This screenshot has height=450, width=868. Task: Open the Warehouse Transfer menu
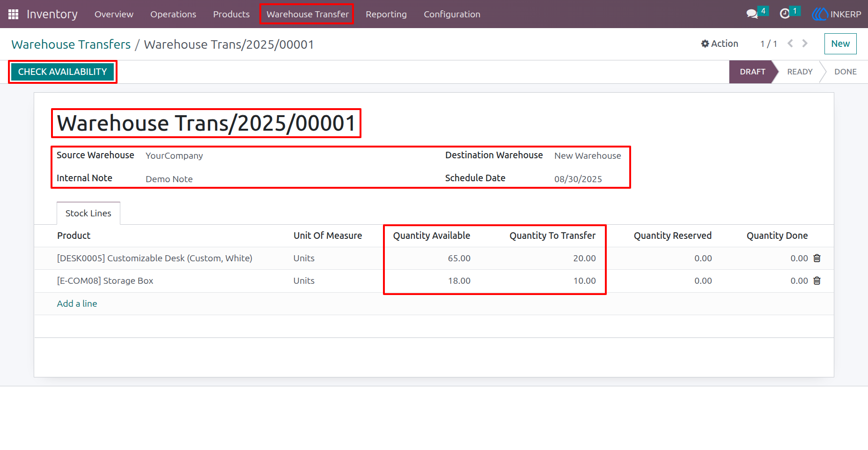(x=308, y=14)
